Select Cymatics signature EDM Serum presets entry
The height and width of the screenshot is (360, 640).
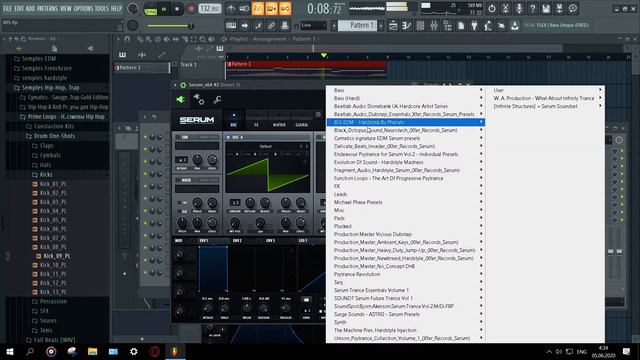pyautogui.click(x=405, y=138)
